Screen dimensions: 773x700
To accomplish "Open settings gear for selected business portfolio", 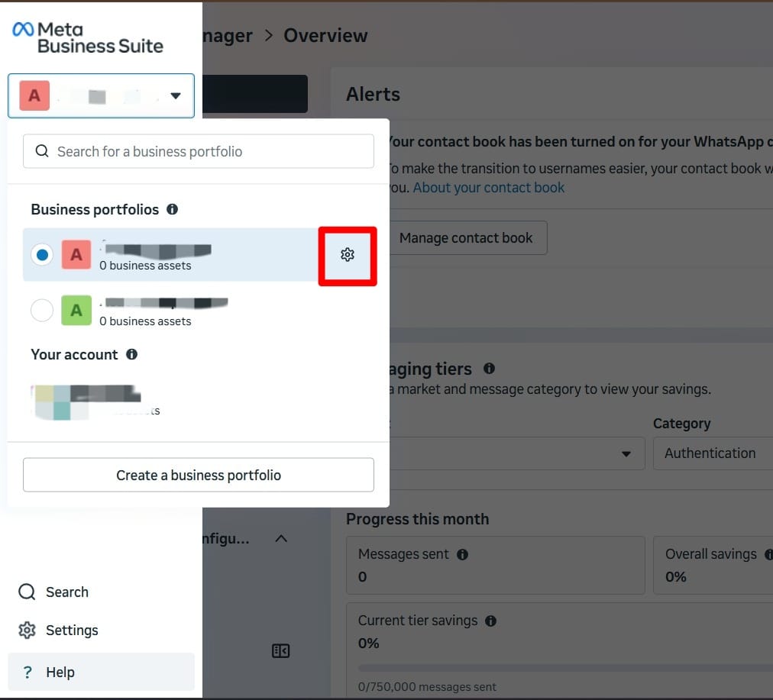I will (x=348, y=255).
